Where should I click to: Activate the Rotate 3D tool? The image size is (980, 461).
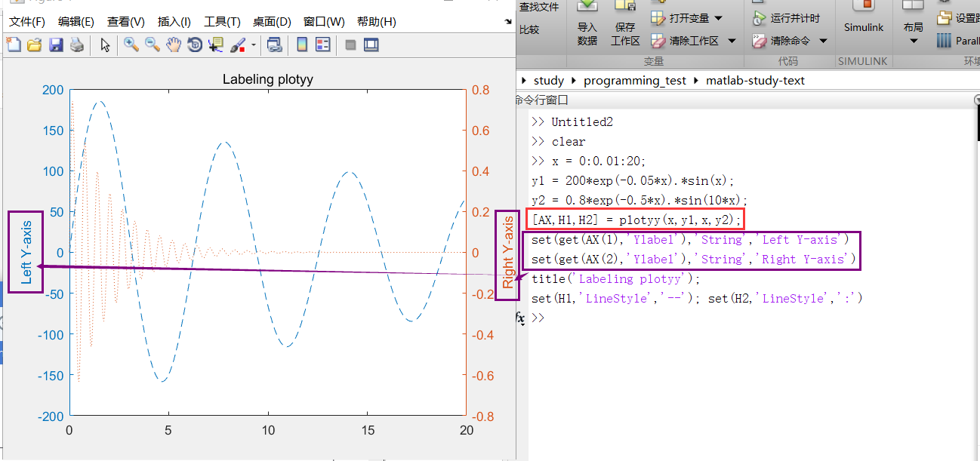pyautogui.click(x=194, y=45)
